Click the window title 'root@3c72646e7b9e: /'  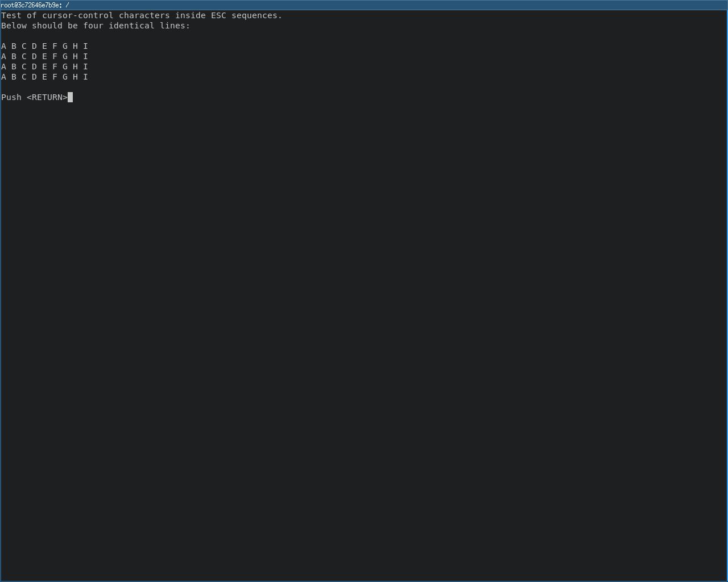tap(35, 5)
